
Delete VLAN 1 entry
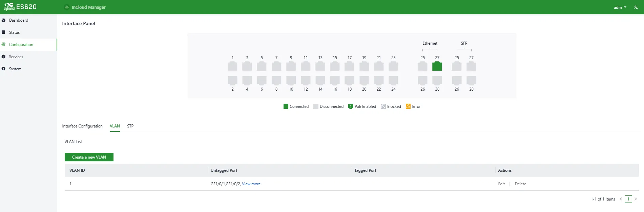(x=520, y=184)
